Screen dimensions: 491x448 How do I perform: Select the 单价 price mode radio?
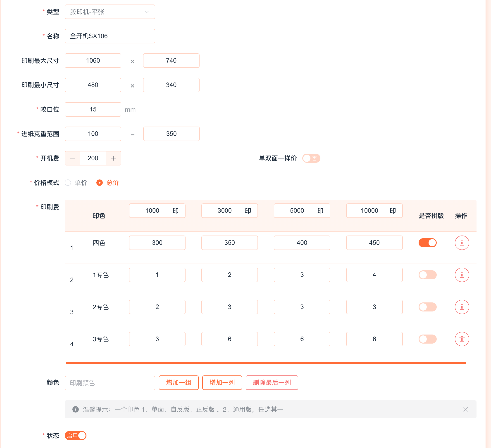68,182
